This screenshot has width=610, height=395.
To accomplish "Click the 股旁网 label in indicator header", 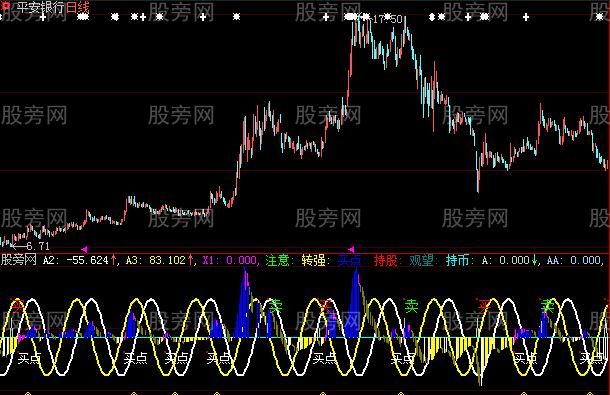I will [x=19, y=260].
